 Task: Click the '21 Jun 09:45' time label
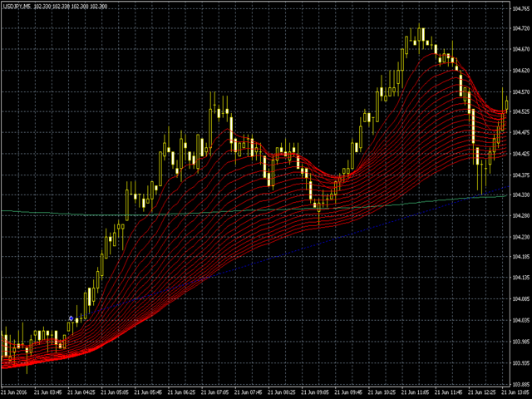point(349,392)
